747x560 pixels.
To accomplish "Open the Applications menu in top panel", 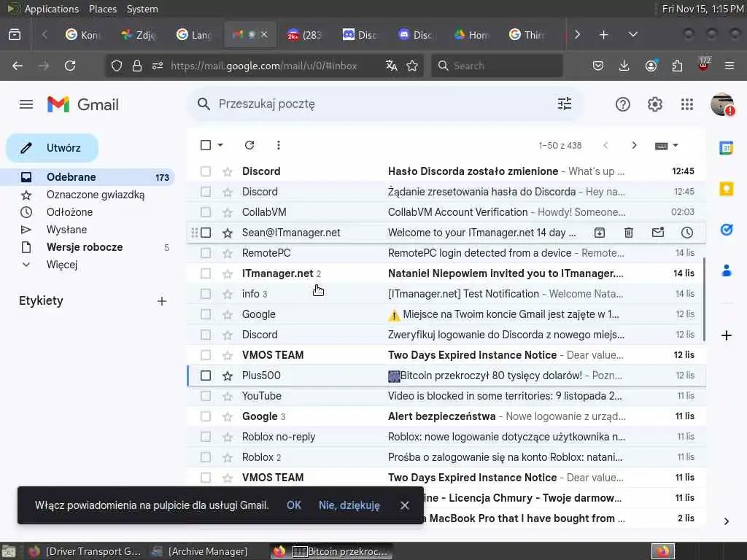I will tap(52, 9).
